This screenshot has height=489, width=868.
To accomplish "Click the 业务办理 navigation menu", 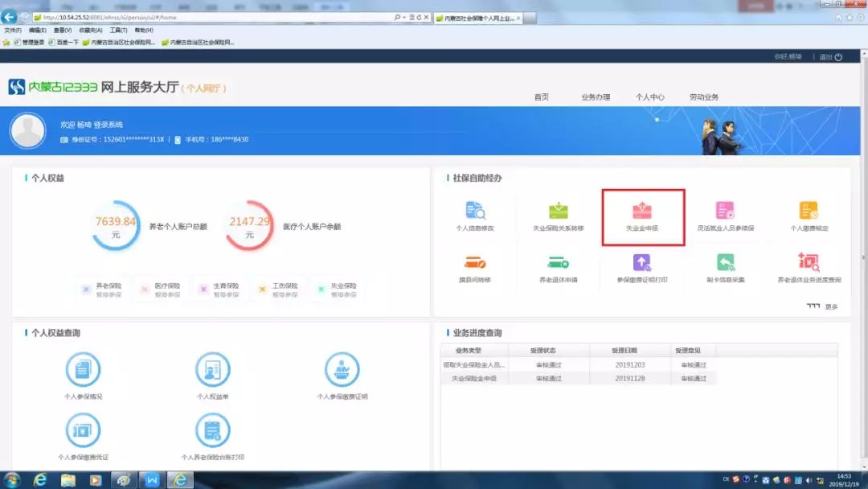I will [x=596, y=97].
